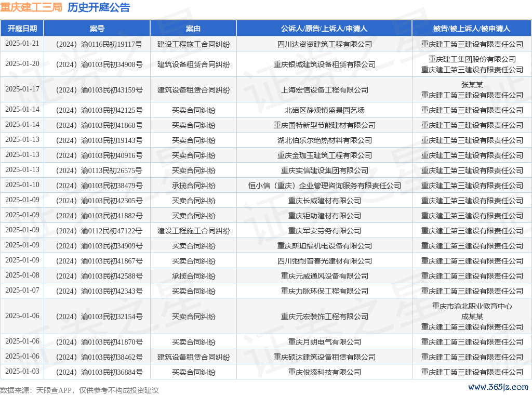Click case number 渝0103民初40916号
The height and width of the screenshot is (395, 532).
99,155
